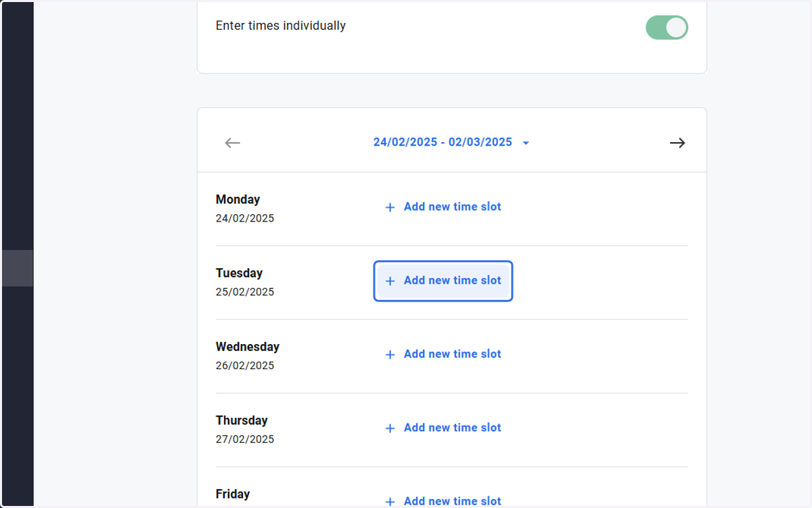Click the plus icon in Thursday's row

point(390,428)
